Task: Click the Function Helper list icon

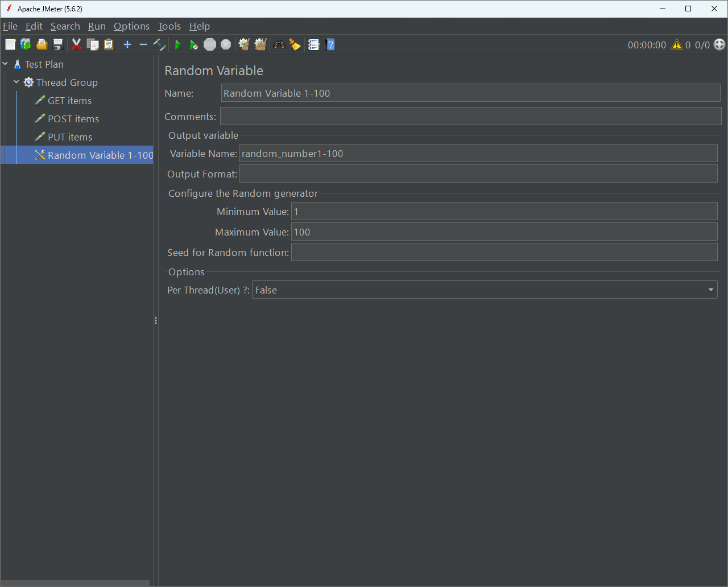Action: click(x=313, y=44)
